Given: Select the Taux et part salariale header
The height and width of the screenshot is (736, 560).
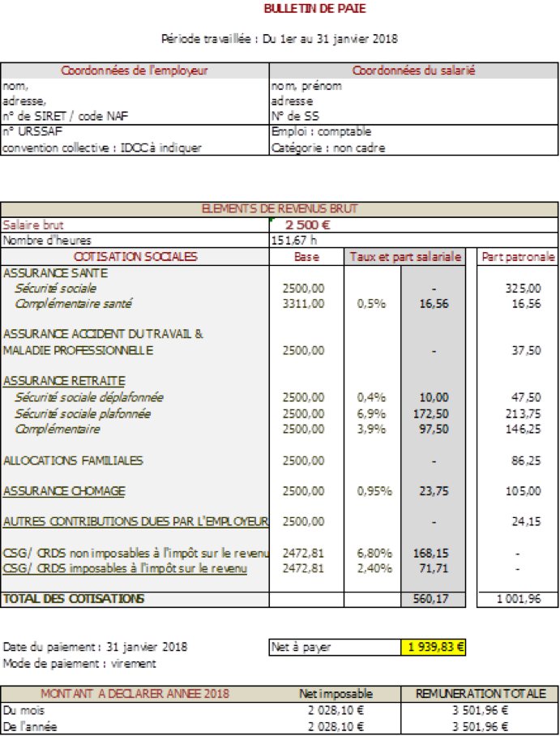Looking at the screenshot, I should tap(405, 257).
